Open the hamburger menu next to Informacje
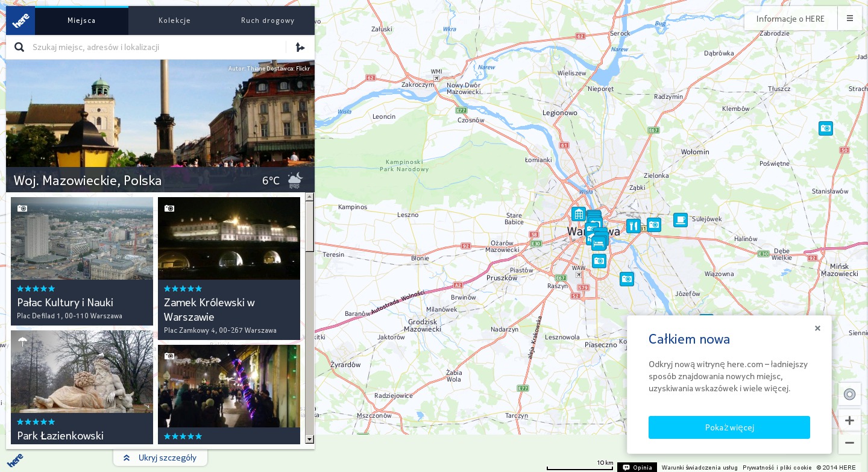 (x=849, y=18)
